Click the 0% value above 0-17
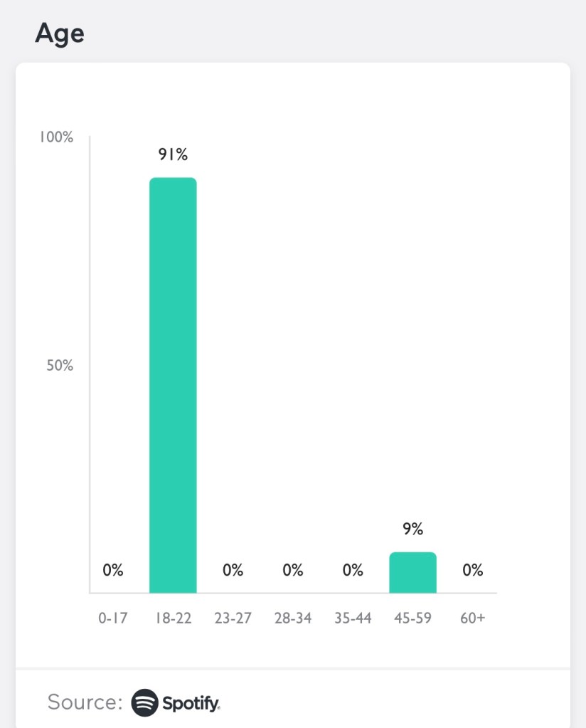This screenshot has width=586, height=728. coord(112,570)
